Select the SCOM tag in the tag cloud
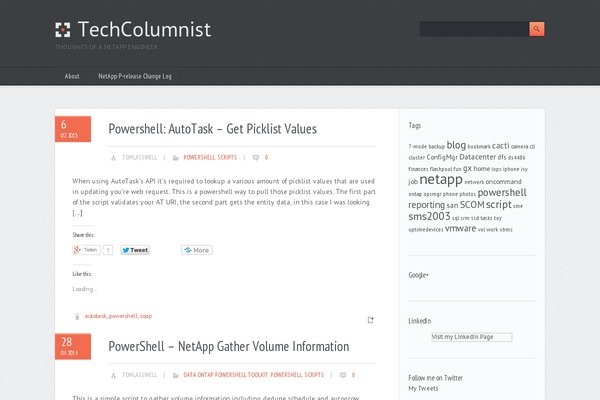 point(472,205)
